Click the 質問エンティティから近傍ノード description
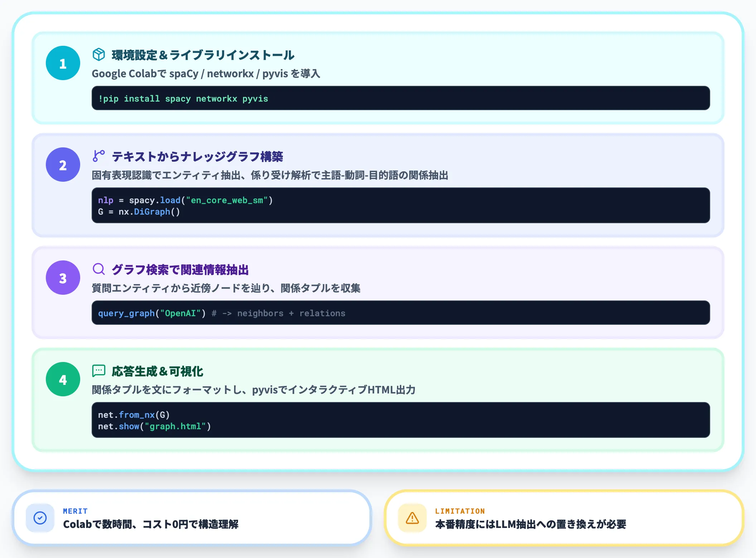Screen dimensions: 756x558 (x=226, y=288)
